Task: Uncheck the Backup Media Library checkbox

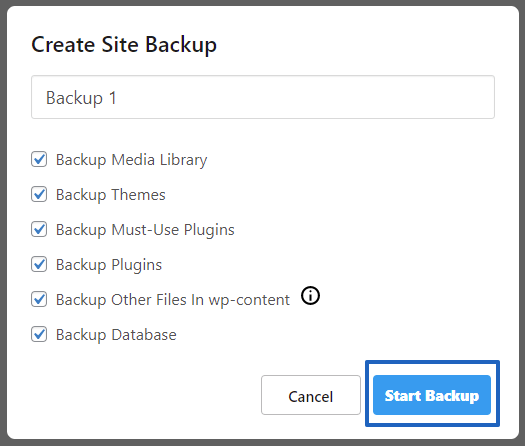Action: pyautogui.click(x=39, y=159)
